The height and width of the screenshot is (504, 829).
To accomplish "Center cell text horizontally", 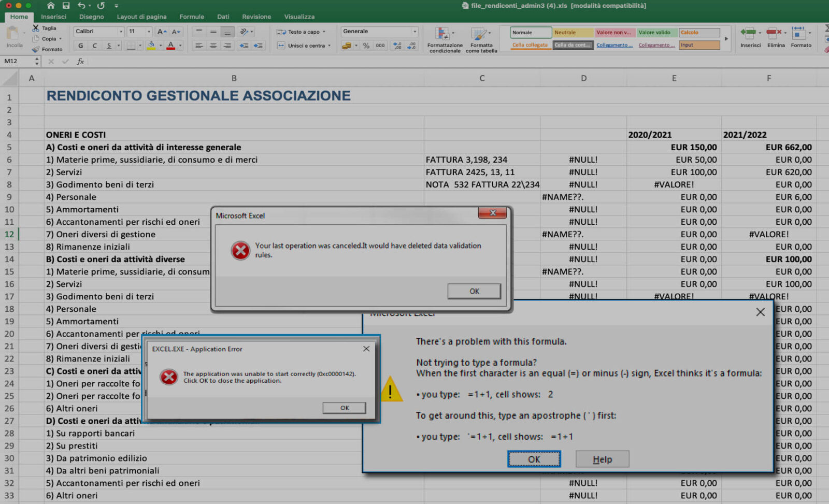I will point(213,46).
